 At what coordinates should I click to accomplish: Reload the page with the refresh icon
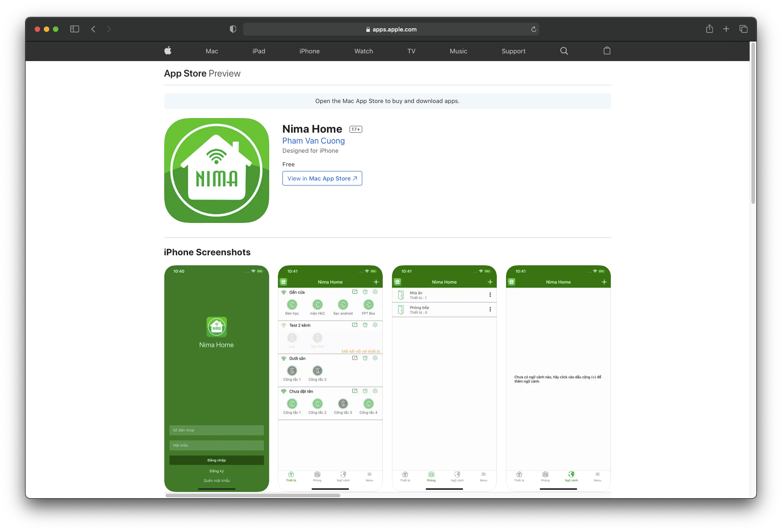click(x=533, y=29)
